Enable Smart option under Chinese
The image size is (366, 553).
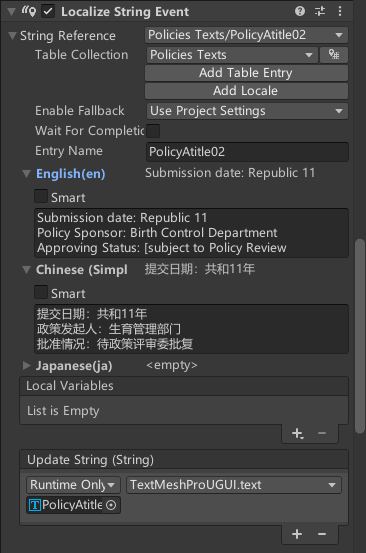point(41,292)
